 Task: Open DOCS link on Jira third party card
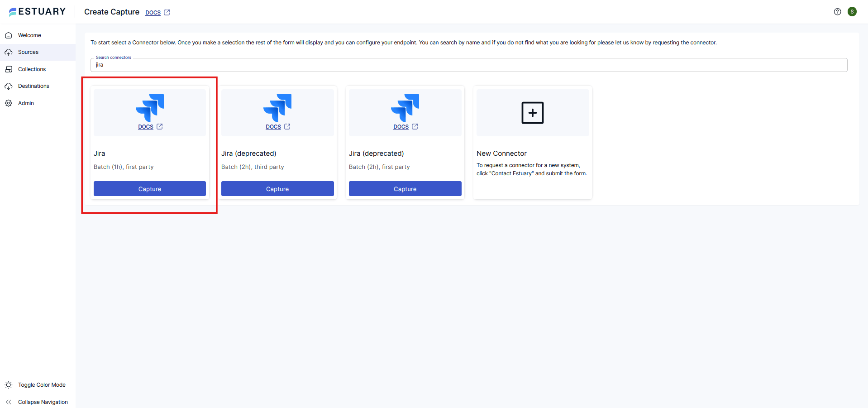click(273, 127)
